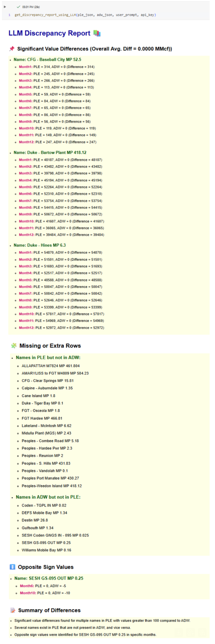The height and width of the screenshot is (644, 215).
Task: Click the Duke - Bartow Plant MP 418.12 name
Action: point(50,152)
